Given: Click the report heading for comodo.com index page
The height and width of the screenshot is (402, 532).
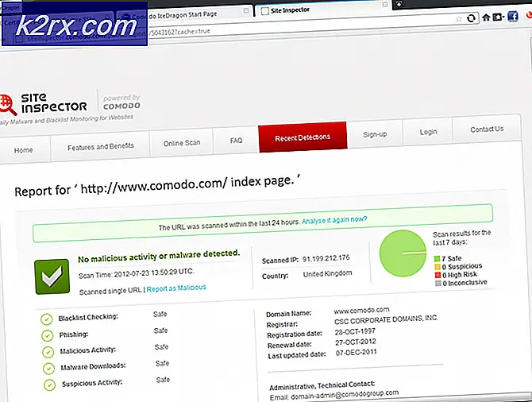Looking at the screenshot, I should (157, 185).
